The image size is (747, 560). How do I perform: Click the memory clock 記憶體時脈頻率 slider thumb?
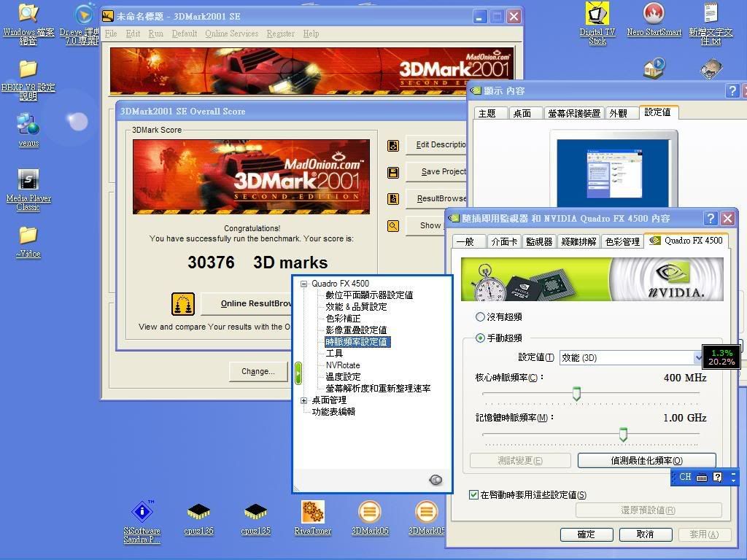tap(623, 435)
